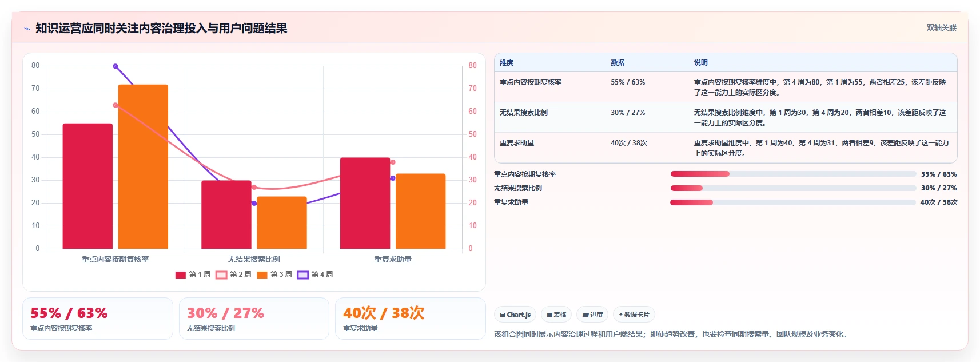
Task: Click the 重复求助量 progress label
Action: (x=511, y=202)
